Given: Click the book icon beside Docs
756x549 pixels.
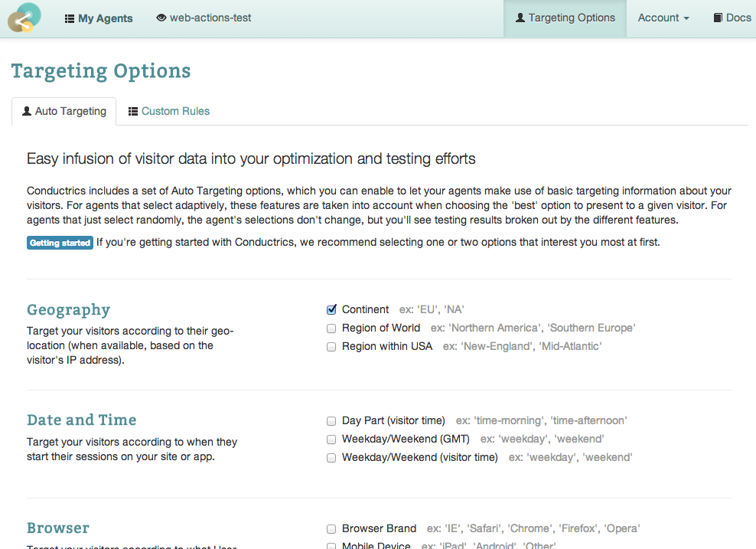Looking at the screenshot, I should [x=718, y=18].
